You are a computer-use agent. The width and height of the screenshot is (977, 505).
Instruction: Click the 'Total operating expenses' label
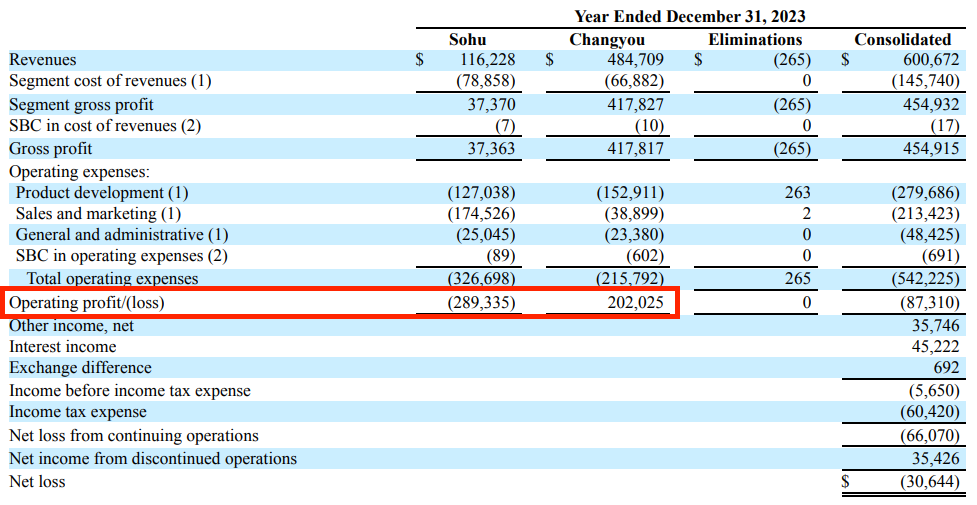[x=112, y=279]
